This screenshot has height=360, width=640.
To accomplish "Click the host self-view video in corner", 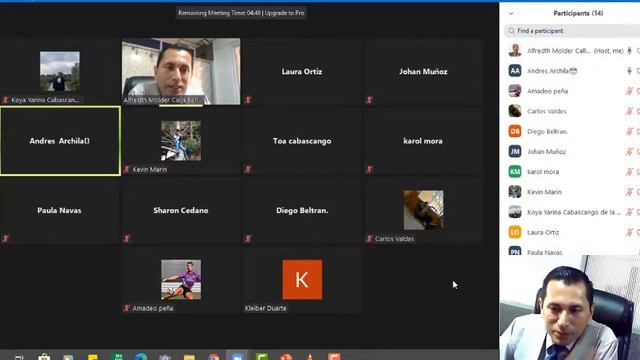I will coord(570,308).
